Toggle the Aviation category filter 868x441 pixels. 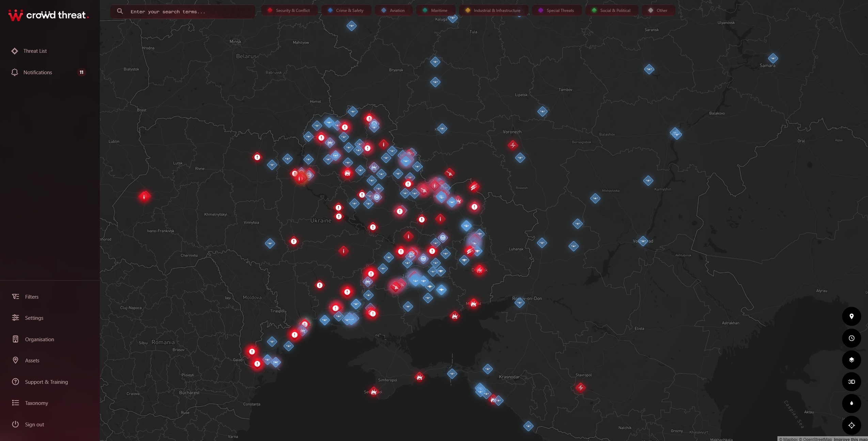(x=393, y=11)
